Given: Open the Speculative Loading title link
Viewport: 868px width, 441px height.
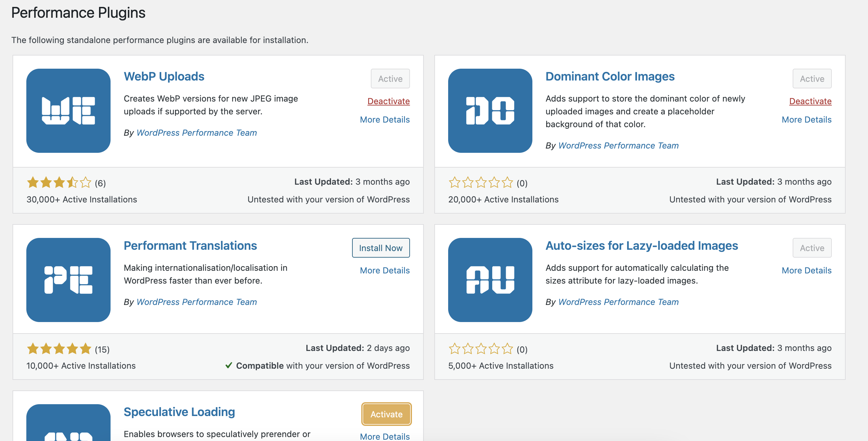Looking at the screenshot, I should (179, 412).
